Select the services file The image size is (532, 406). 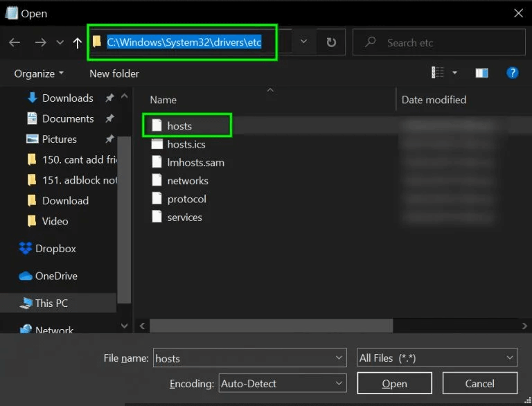(x=184, y=218)
